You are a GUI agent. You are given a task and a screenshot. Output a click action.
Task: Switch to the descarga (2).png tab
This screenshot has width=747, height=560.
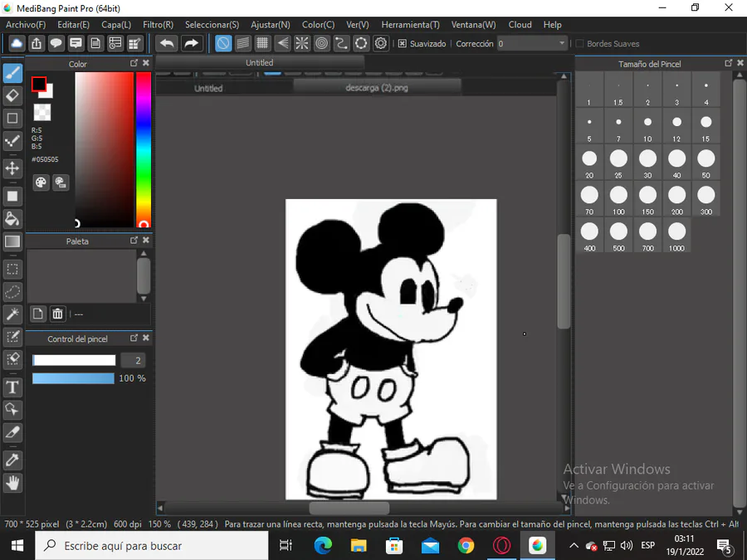(x=377, y=88)
